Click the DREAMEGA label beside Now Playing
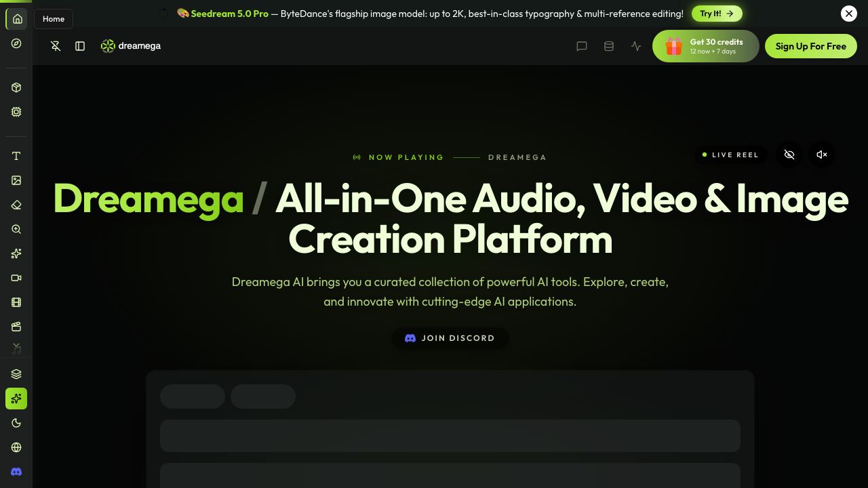This screenshot has width=868, height=488. point(517,157)
